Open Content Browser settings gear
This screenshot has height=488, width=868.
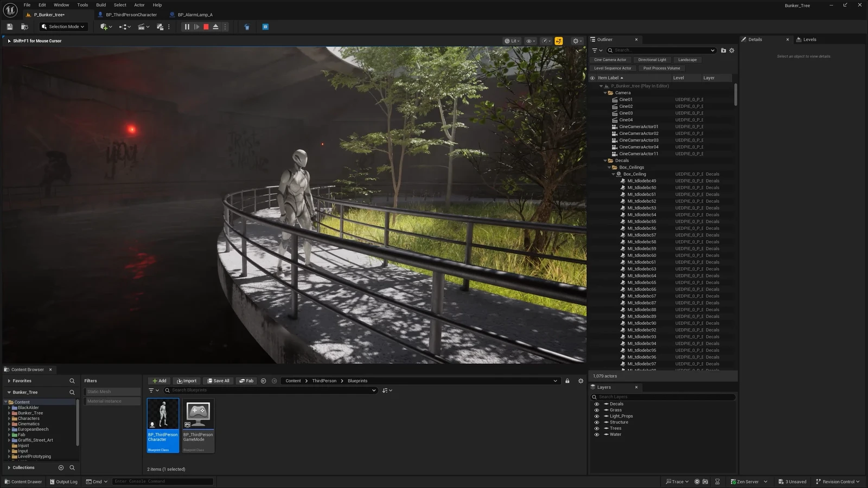(580, 381)
